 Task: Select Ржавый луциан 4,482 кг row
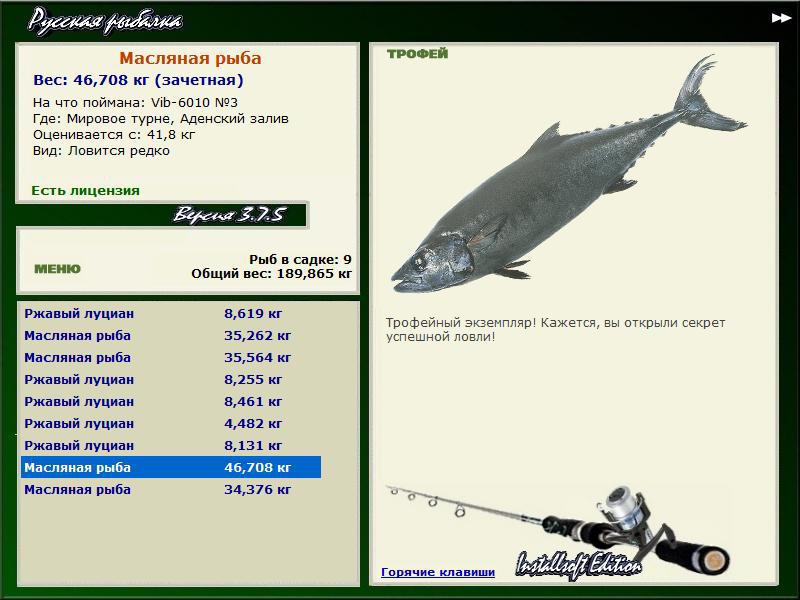pyautogui.click(x=171, y=423)
